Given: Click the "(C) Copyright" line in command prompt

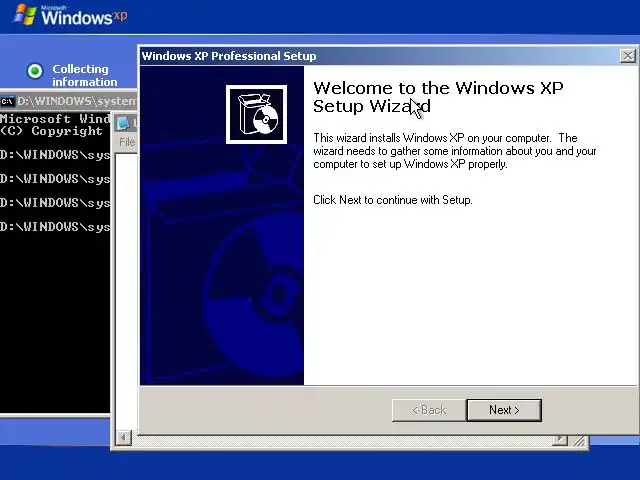Looking at the screenshot, I should click(51, 131).
